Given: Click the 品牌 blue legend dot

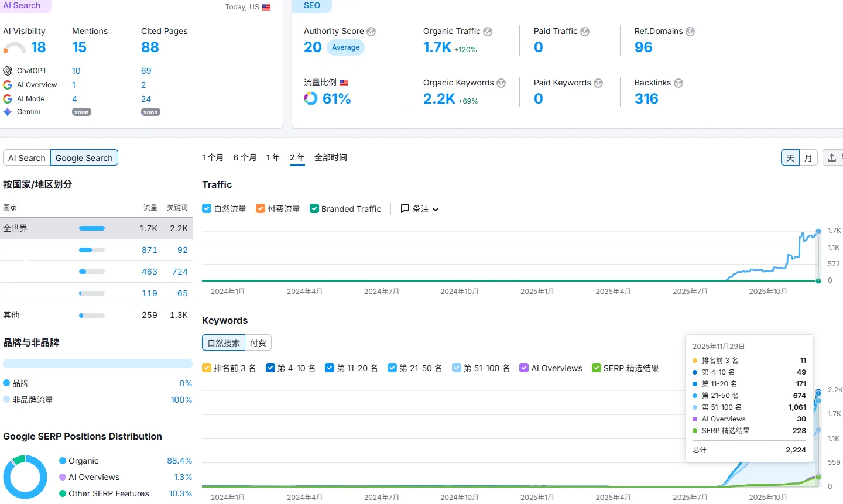Looking at the screenshot, I should (6, 383).
